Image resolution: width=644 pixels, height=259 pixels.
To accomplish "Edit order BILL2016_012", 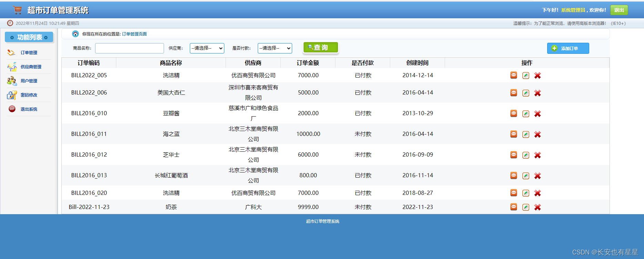I will (525, 155).
